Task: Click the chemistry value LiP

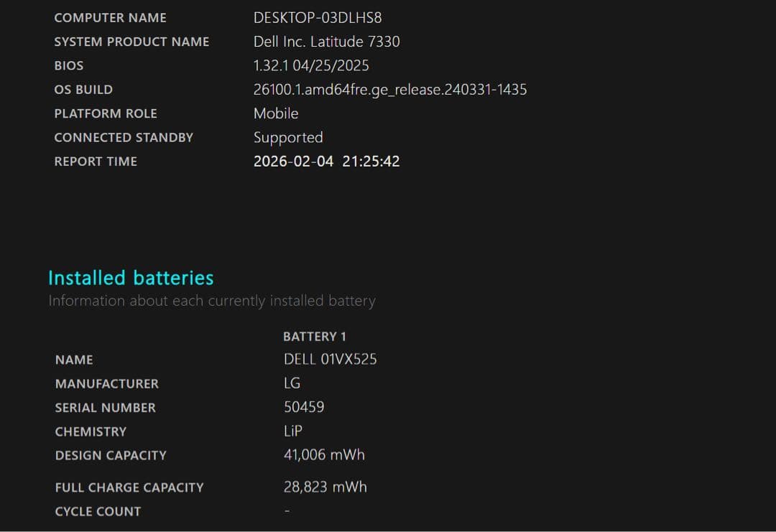Action: [x=292, y=431]
